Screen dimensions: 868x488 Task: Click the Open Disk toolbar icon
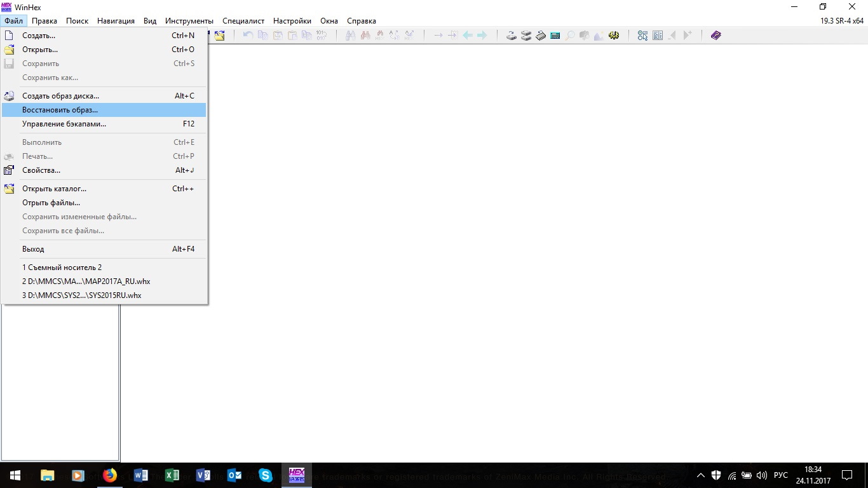coord(512,36)
